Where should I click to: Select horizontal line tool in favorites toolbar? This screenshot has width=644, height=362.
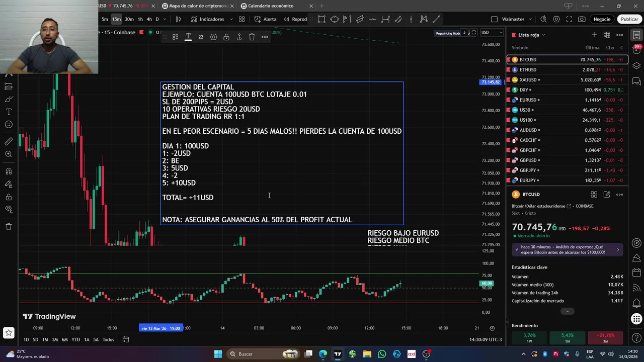(373, 19)
